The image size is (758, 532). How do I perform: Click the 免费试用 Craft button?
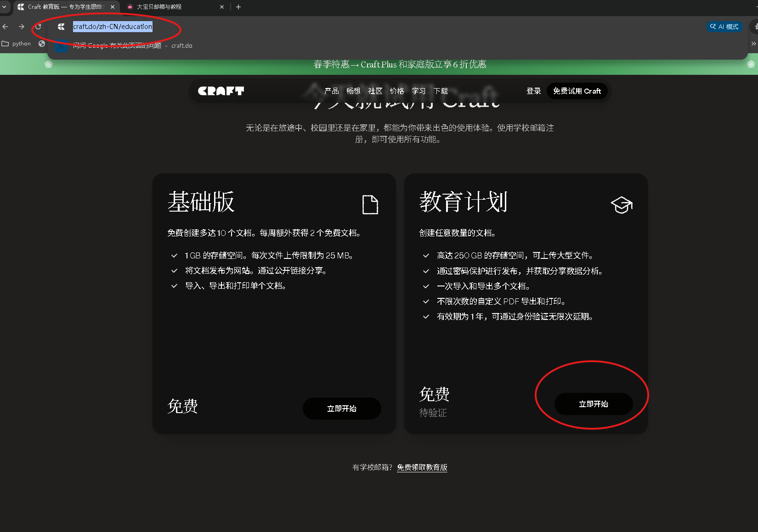point(577,91)
